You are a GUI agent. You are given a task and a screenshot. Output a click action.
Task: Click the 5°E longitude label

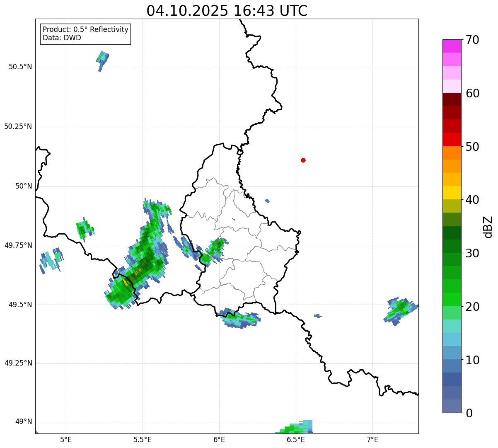[x=66, y=439]
